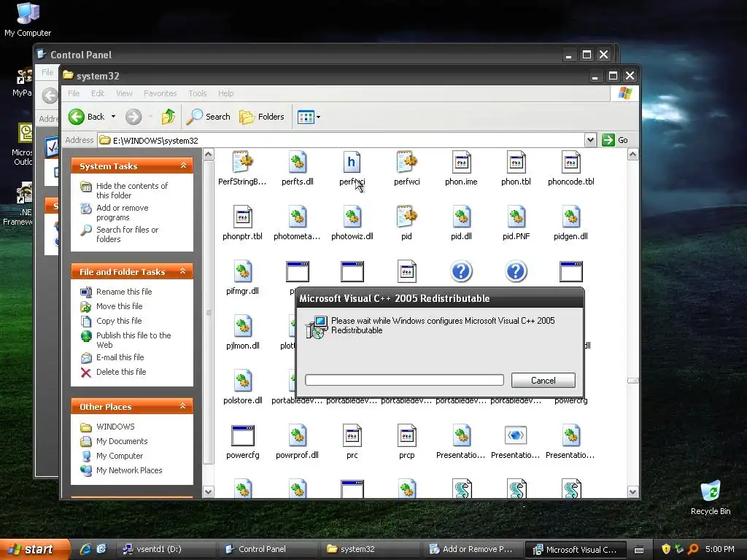This screenshot has width=747, height=560.
Task: Collapse the Other Places panel
Action: [183, 405]
